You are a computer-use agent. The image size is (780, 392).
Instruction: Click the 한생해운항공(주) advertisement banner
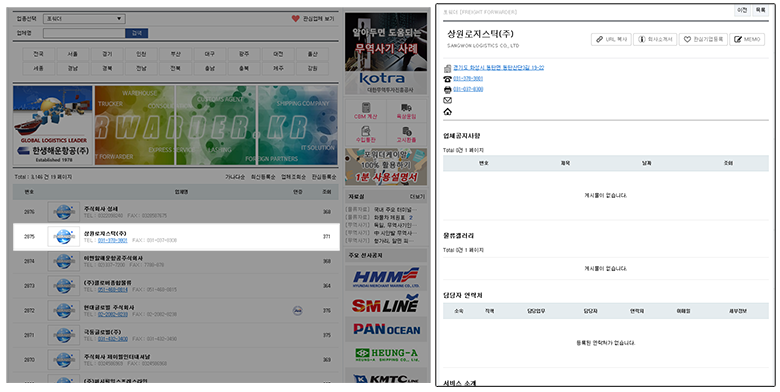tap(53, 125)
